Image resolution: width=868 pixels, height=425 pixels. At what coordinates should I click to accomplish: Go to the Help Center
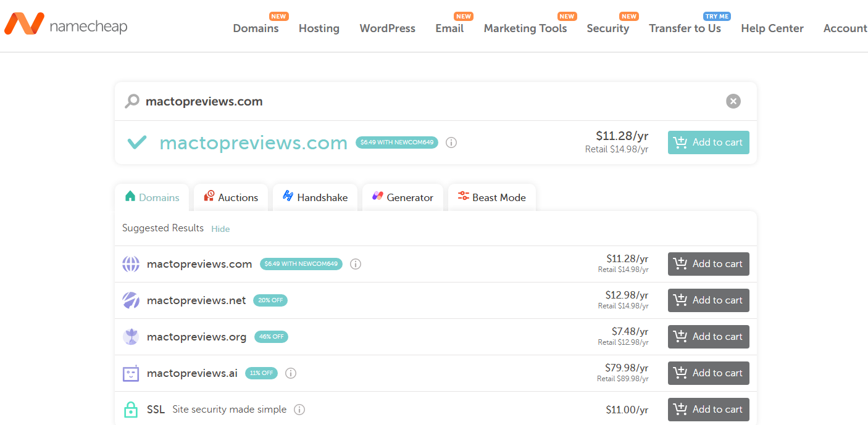click(x=772, y=28)
